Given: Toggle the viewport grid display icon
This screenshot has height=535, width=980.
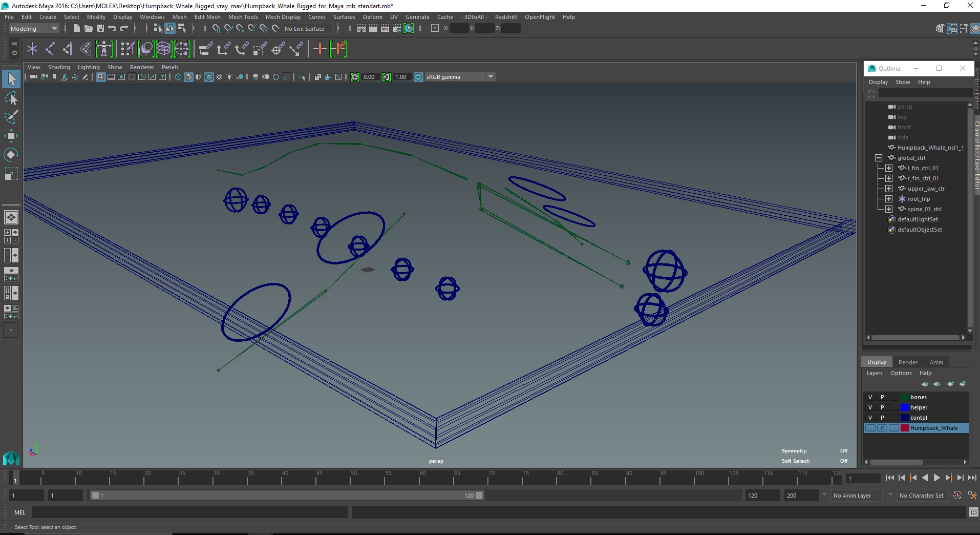Looking at the screenshot, I should 101,77.
